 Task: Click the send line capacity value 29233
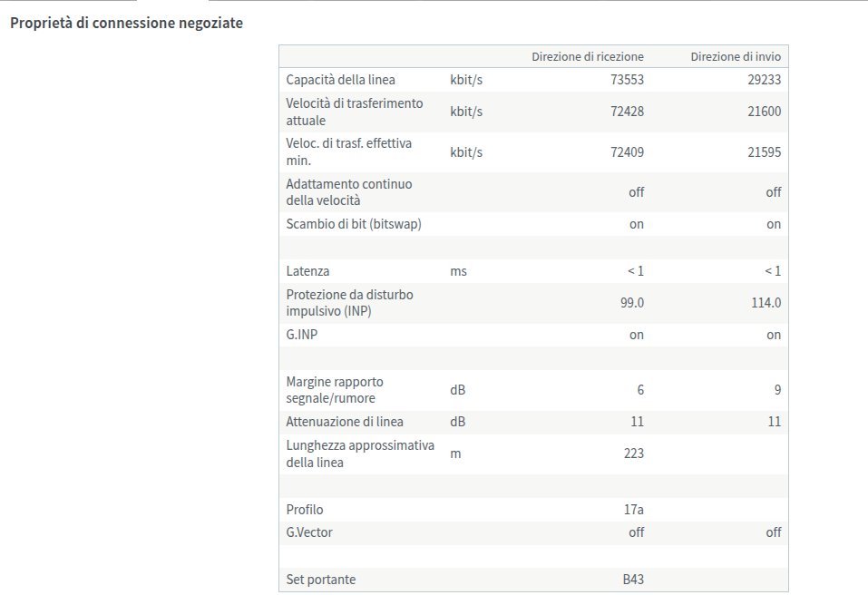click(x=764, y=80)
